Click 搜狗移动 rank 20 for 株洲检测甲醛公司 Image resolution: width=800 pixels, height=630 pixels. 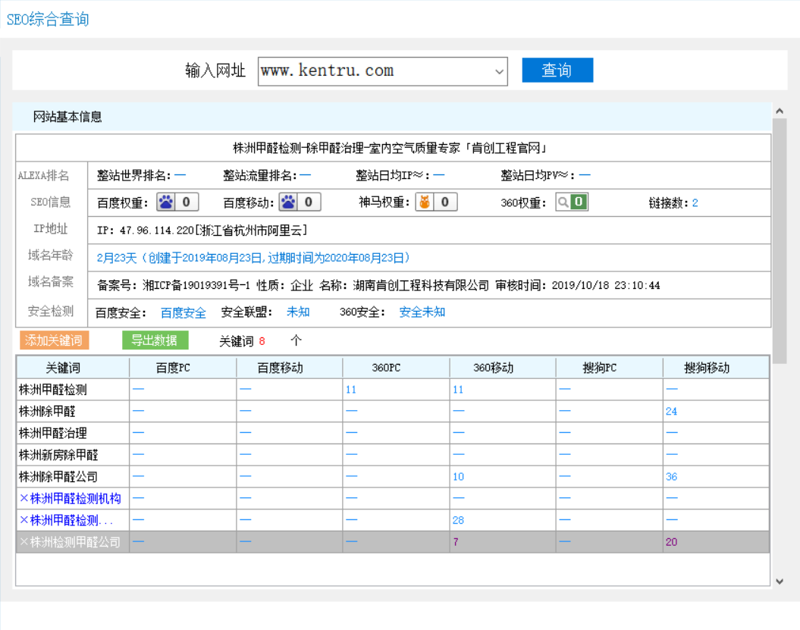tap(671, 542)
